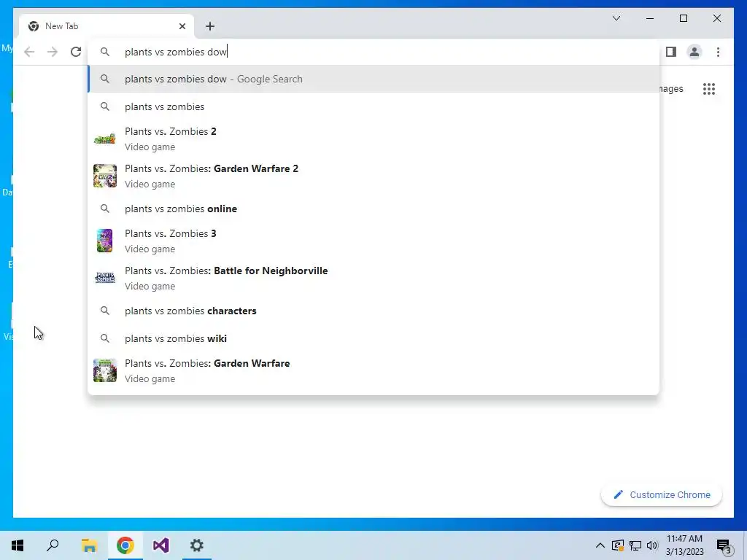The width and height of the screenshot is (747, 560).
Task: Expand the tab search chevron
Action: [x=616, y=18]
